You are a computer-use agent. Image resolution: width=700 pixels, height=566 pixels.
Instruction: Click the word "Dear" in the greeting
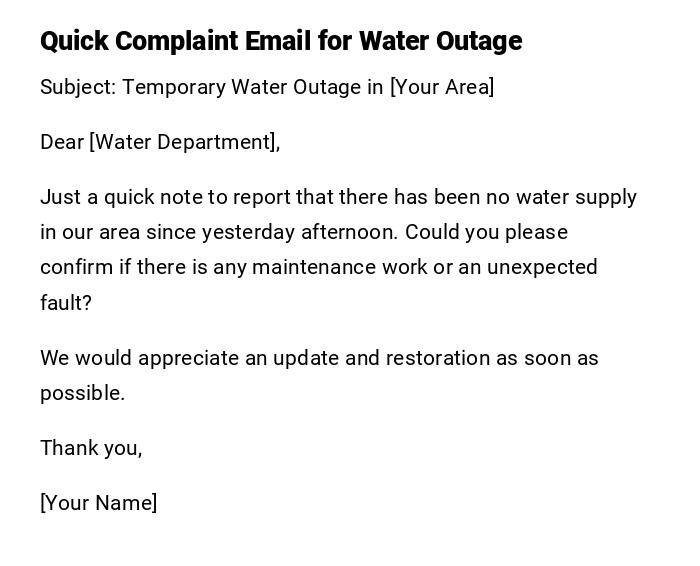click(x=61, y=142)
